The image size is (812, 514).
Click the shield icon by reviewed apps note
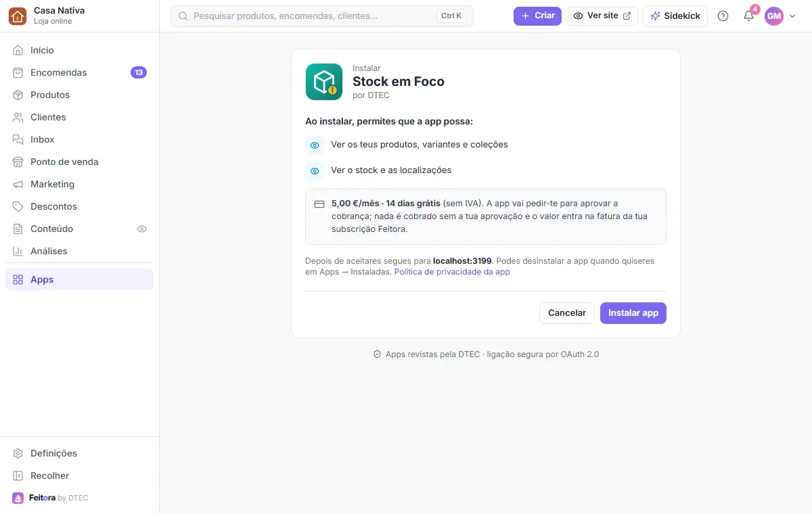click(377, 354)
